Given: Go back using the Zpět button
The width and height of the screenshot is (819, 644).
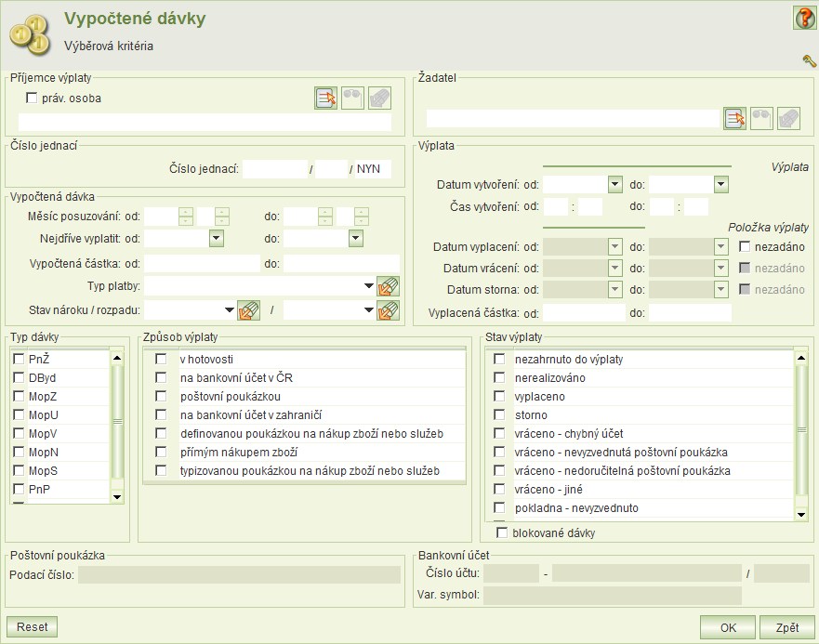Looking at the screenshot, I should [786, 627].
